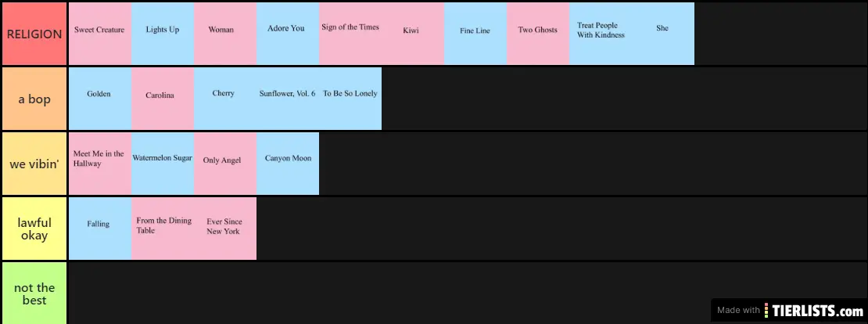Select the Two Ghosts tile
This screenshot has width=868, height=324.
click(x=538, y=34)
